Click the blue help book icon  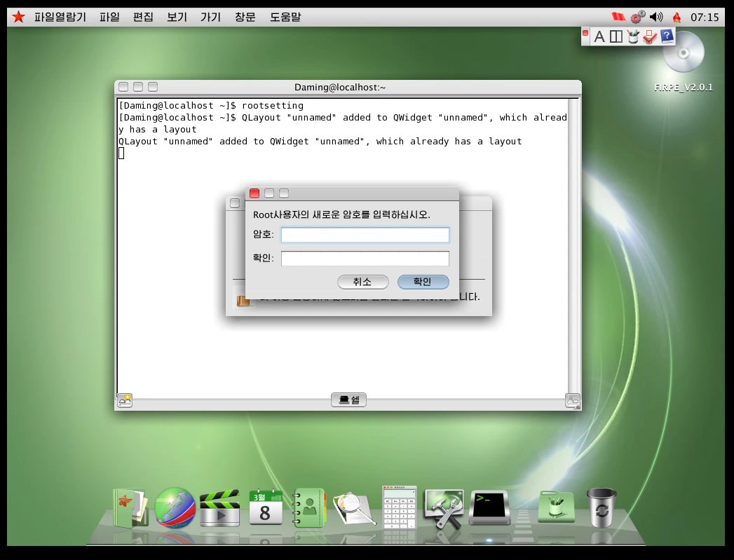coord(667,36)
